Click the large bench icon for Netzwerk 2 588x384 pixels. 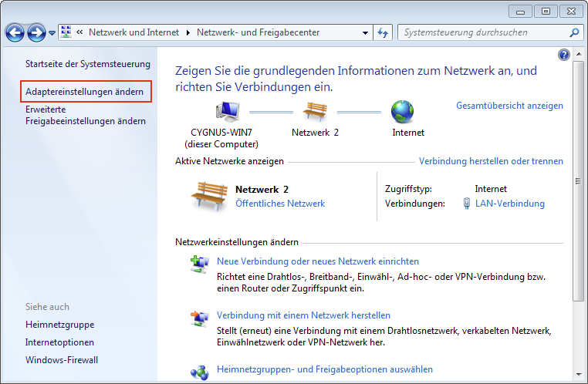point(209,197)
